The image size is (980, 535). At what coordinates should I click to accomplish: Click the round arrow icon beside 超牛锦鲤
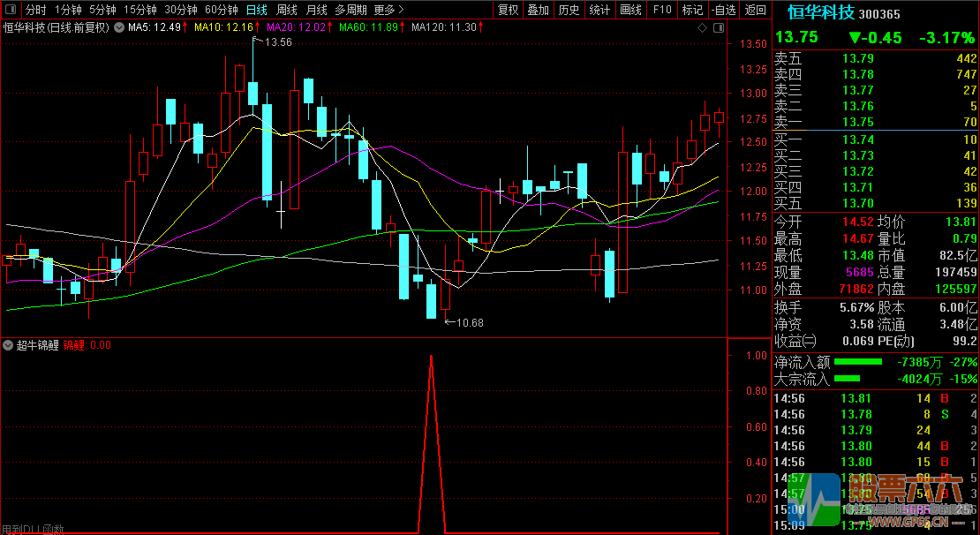click(x=8, y=345)
